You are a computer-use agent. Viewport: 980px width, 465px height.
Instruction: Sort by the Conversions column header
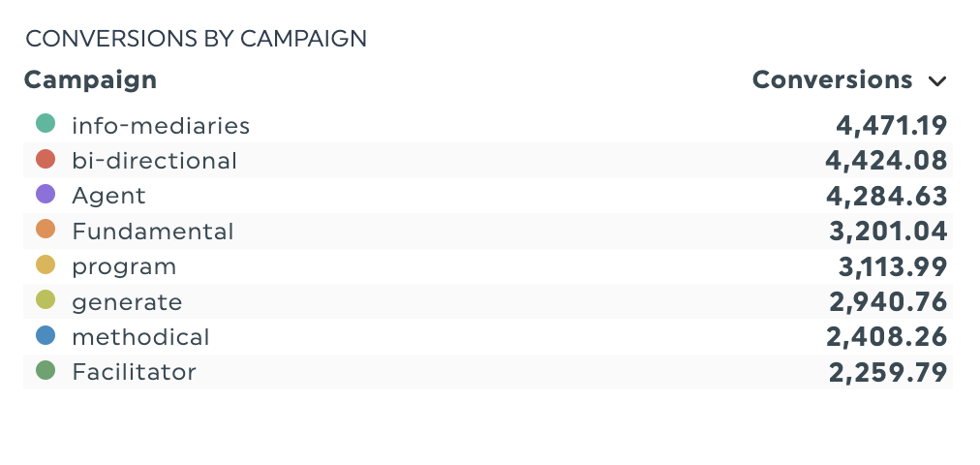click(832, 79)
